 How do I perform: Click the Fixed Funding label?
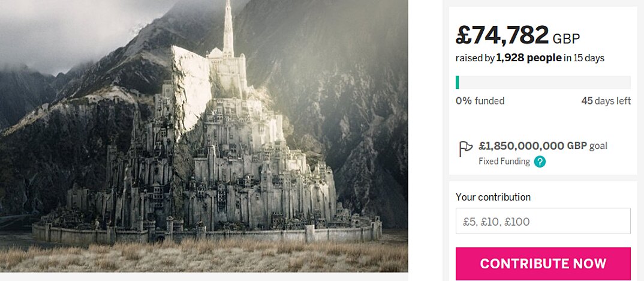504,162
